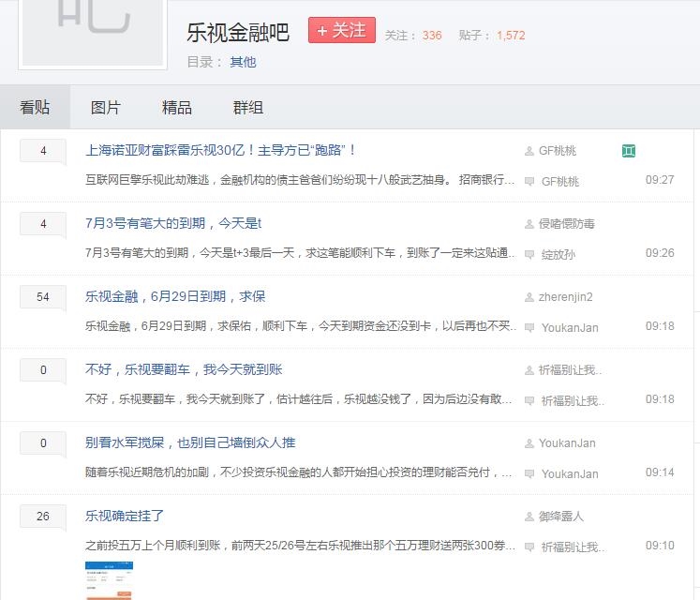
Task: Visit author 御绛露人's profile
Action: 560,517
